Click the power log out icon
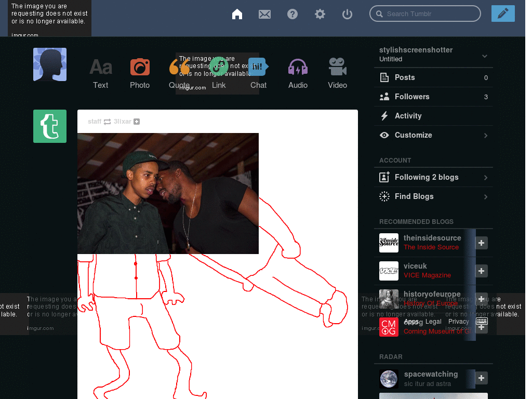Screen dimensions: 532x399 pos(347,14)
